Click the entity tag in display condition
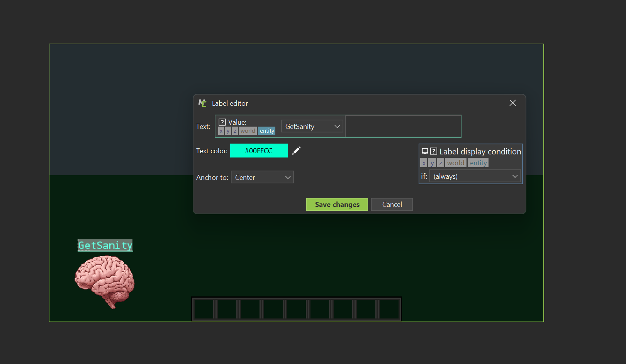626x364 pixels. [x=478, y=163]
